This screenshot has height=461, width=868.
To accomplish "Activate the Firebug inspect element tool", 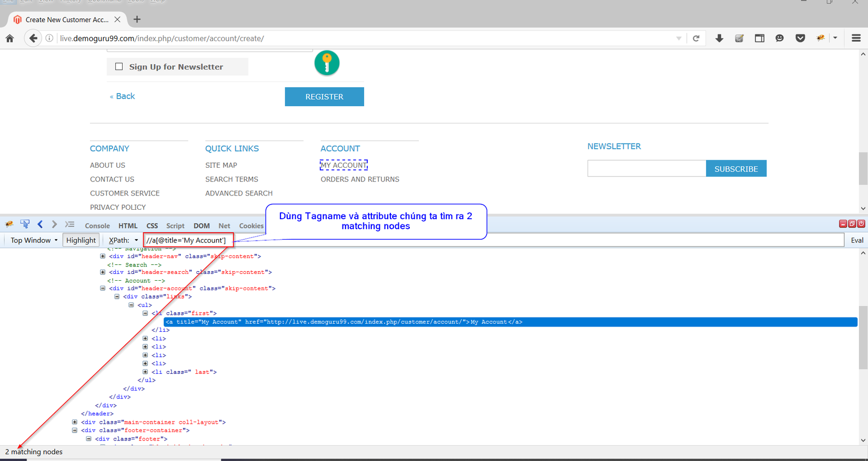I will [x=25, y=224].
